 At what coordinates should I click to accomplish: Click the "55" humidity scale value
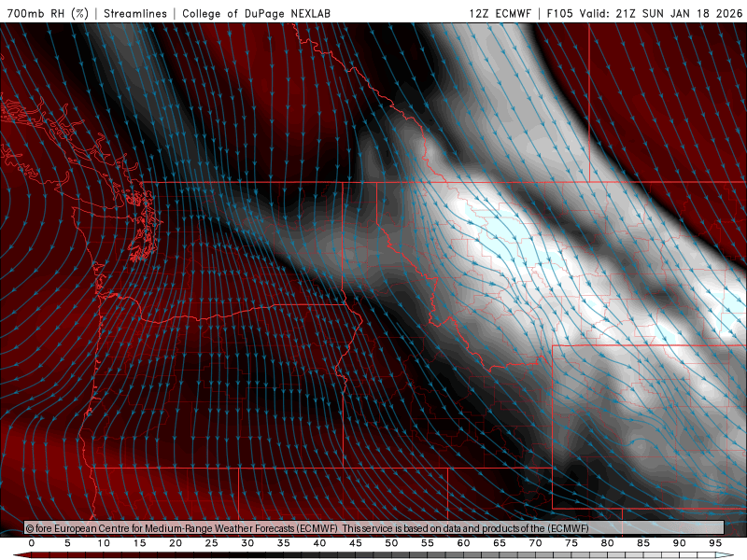pyautogui.click(x=428, y=543)
